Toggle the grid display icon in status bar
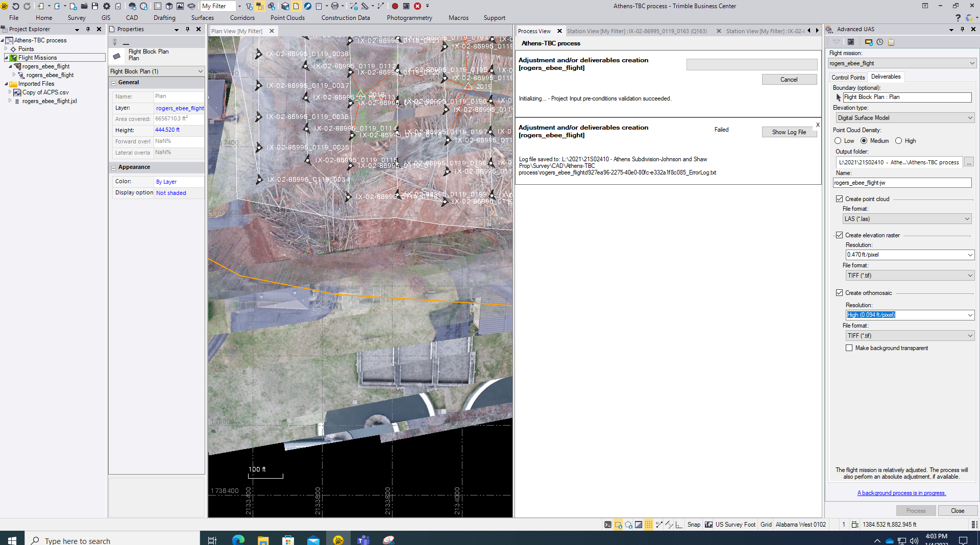Screen dimensions: 980x545 pyautogui.click(x=648, y=524)
